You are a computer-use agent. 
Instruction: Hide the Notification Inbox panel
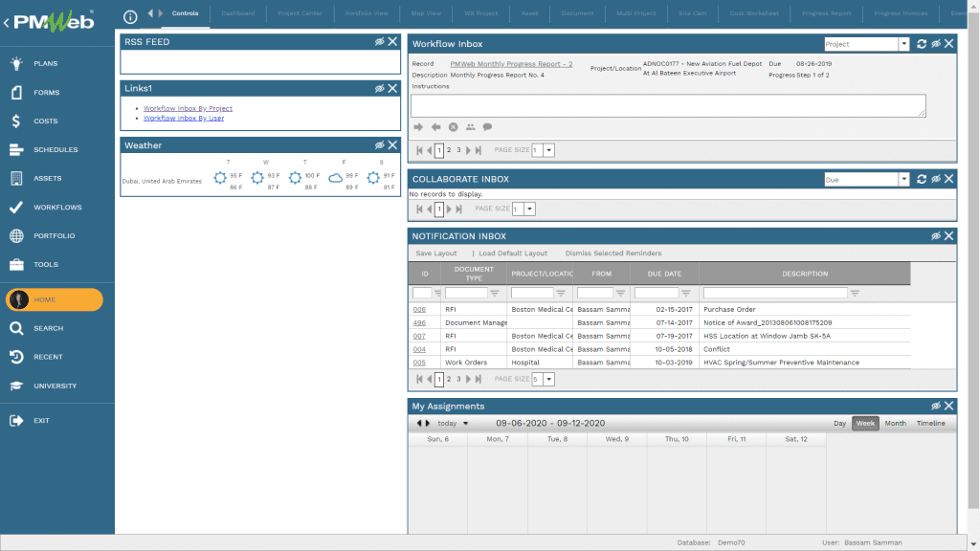936,236
